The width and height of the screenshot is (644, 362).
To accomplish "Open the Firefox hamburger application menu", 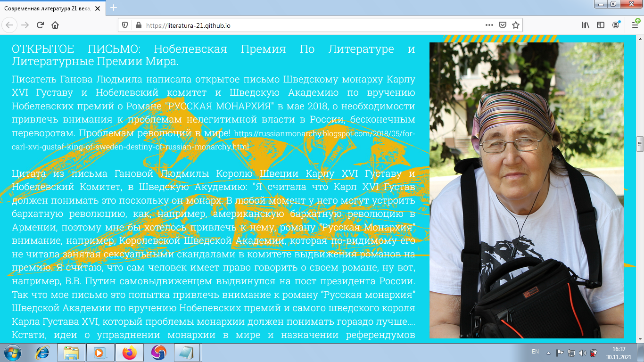I will click(635, 25).
